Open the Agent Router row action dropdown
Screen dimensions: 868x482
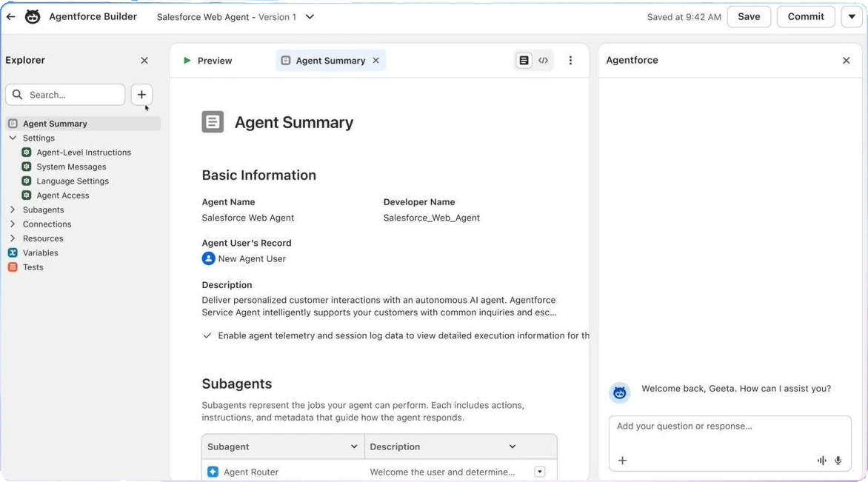tap(540, 472)
